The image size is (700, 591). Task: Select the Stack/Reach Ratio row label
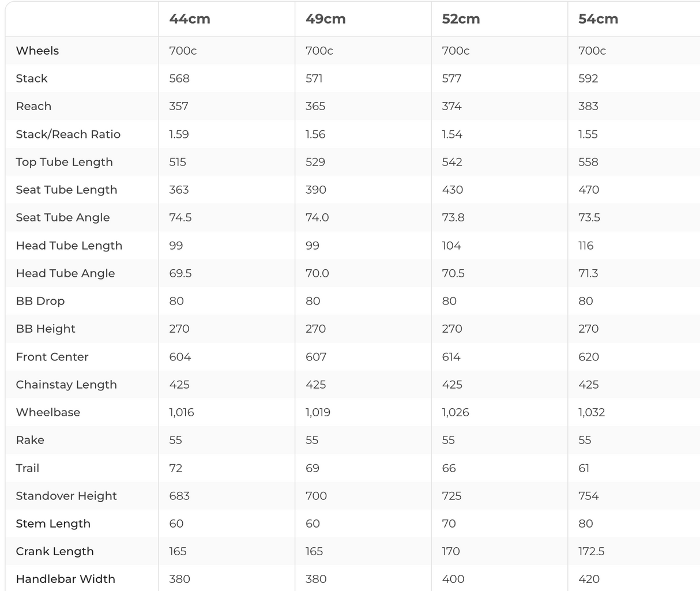tap(68, 134)
